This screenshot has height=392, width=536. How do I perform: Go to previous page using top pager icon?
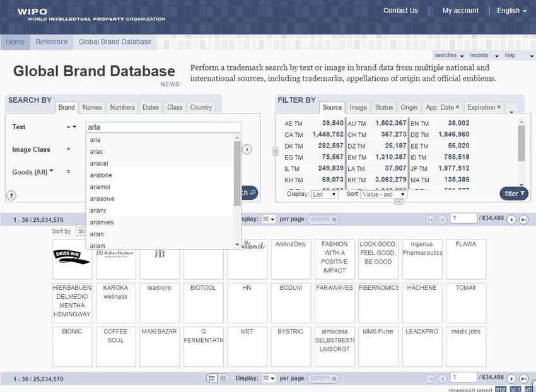442,219
